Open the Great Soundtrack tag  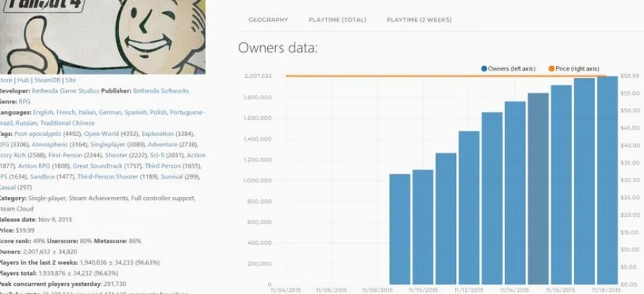coord(98,165)
